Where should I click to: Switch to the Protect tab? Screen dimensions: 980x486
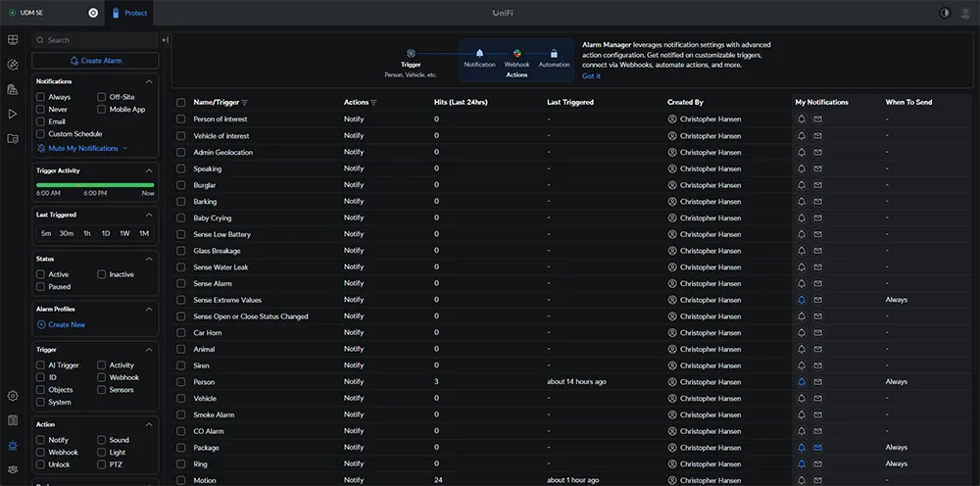[129, 13]
